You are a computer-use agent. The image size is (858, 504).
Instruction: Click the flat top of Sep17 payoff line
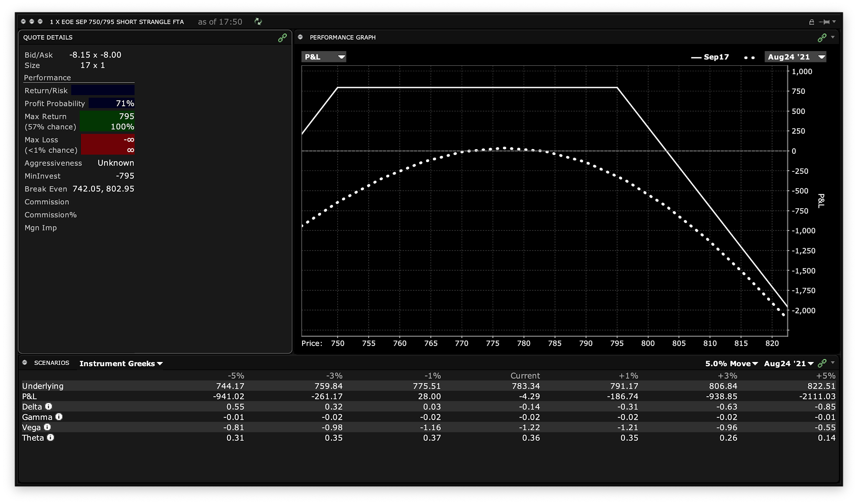pos(477,87)
